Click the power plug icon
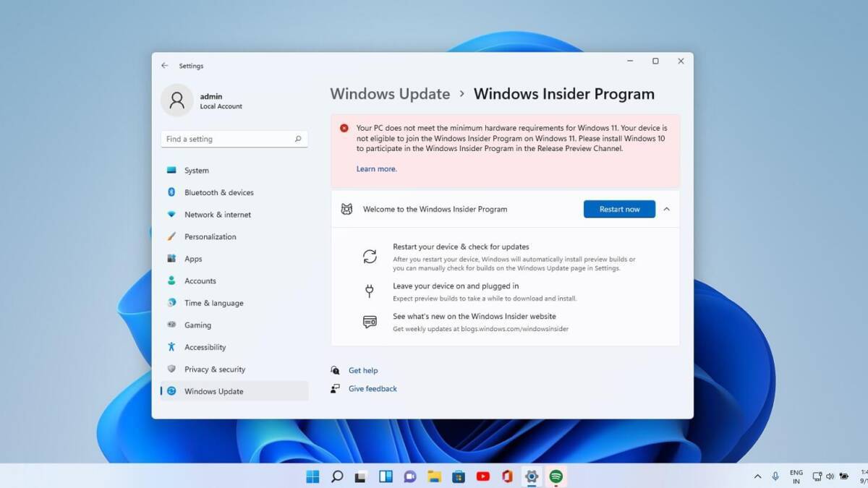The image size is (868, 488). (370, 291)
